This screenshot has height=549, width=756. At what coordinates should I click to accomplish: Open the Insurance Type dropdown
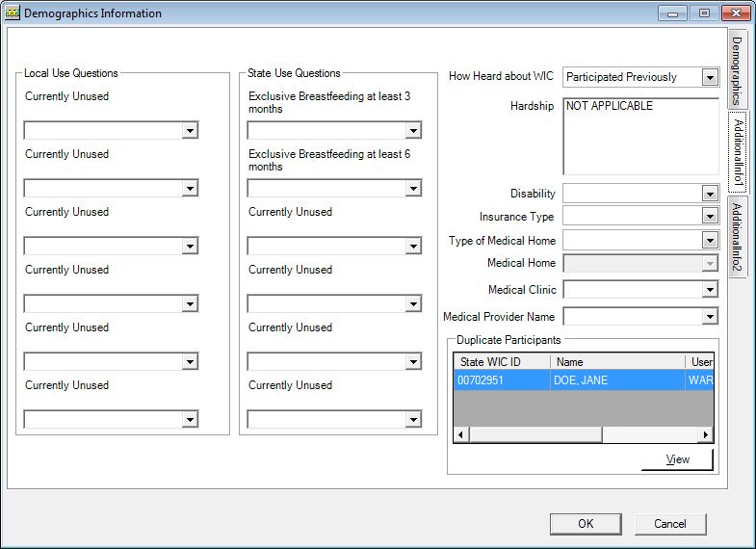[x=710, y=217]
